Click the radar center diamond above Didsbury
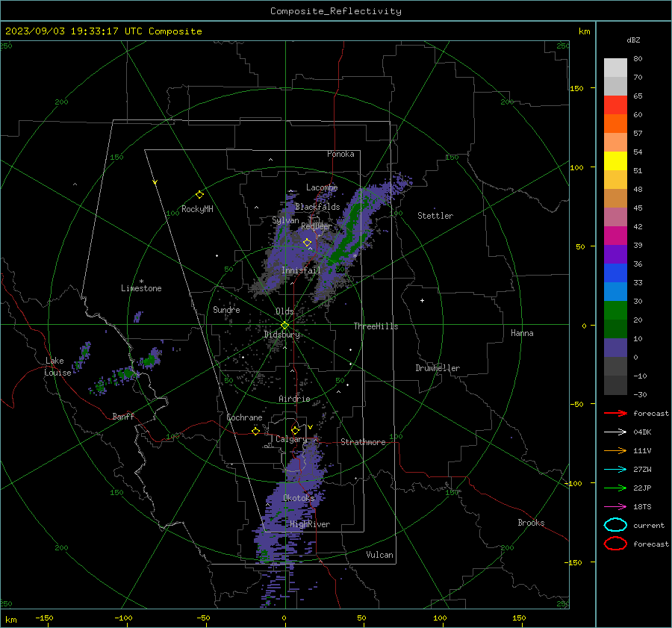This screenshot has height=628, width=672. point(284,326)
